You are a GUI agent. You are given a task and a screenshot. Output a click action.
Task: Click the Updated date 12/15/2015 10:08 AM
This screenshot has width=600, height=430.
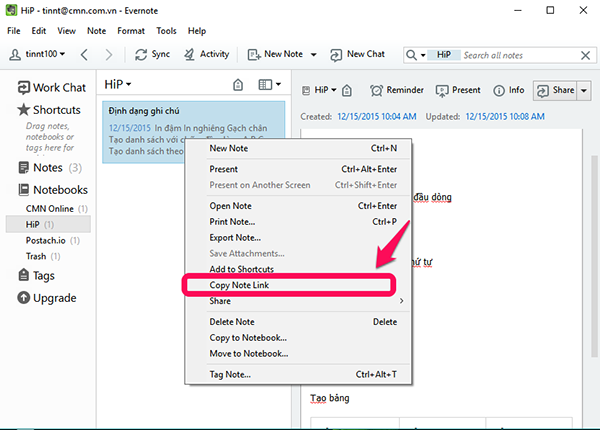click(x=505, y=116)
